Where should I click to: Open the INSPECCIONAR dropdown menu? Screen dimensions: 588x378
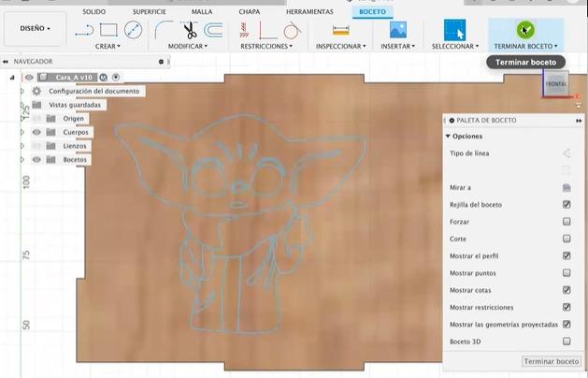tap(340, 46)
